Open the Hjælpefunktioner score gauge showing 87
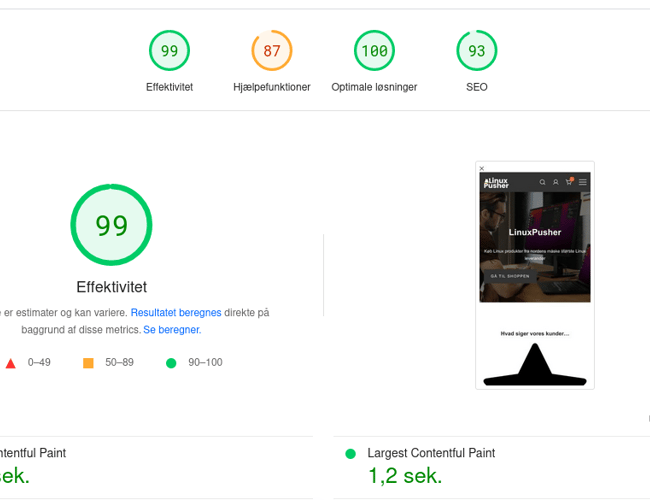The width and height of the screenshot is (650, 500). (271, 51)
